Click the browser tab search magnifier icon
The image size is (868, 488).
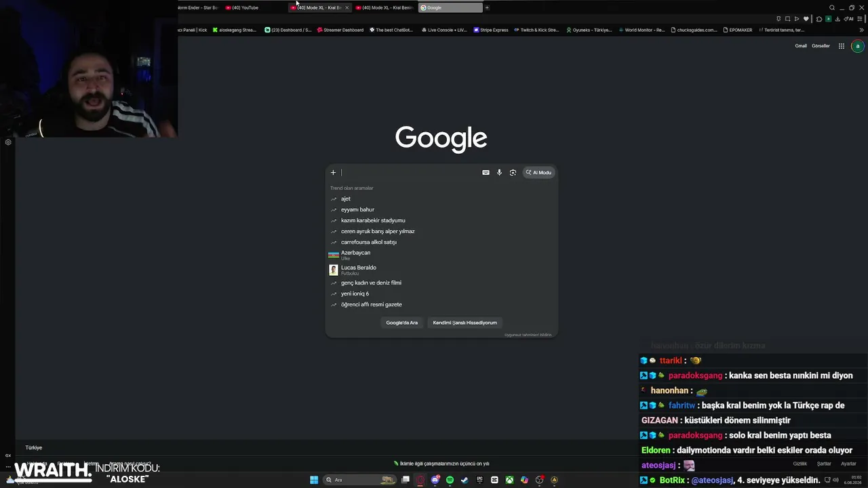click(832, 7)
